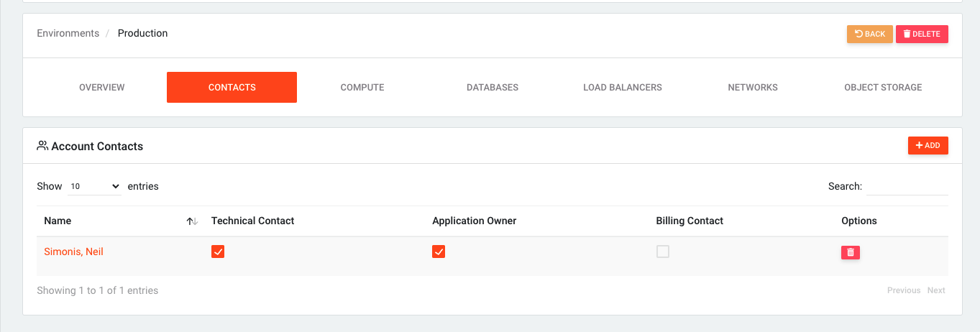Open the Object Storage tab
The height and width of the screenshot is (332, 980).
tap(883, 88)
